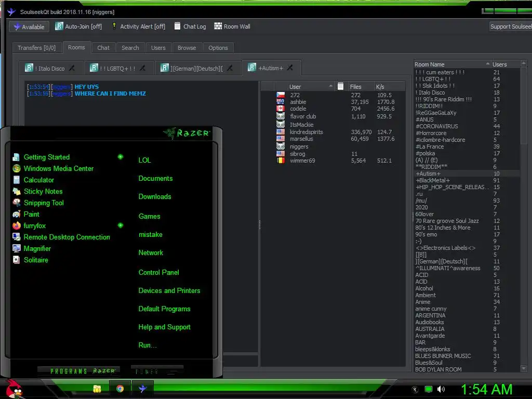Sort user list by User column

point(311,87)
